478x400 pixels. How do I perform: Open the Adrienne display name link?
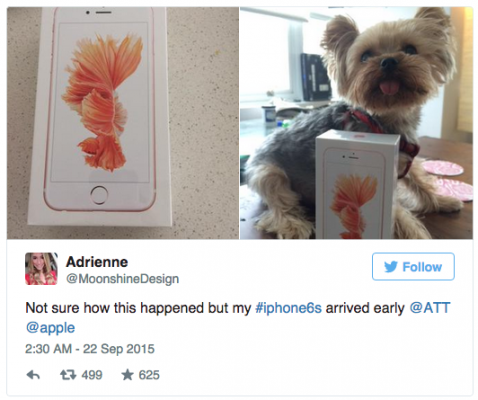click(97, 262)
